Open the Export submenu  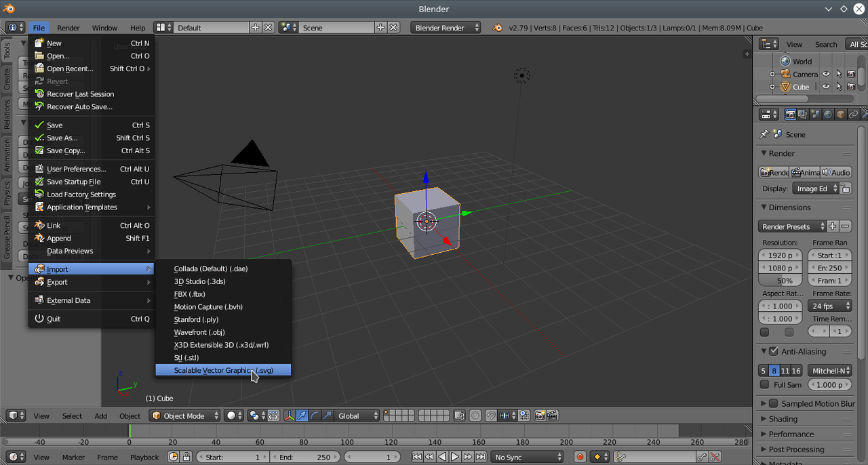click(x=92, y=282)
